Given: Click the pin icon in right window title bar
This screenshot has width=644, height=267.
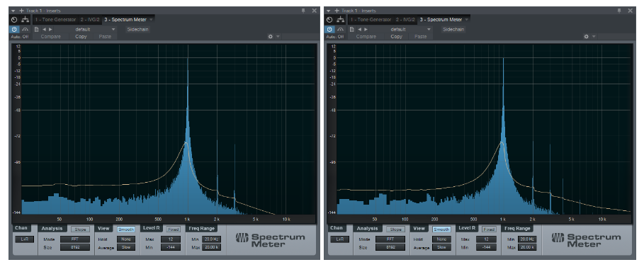Looking at the screenshot, I should 619,10.
